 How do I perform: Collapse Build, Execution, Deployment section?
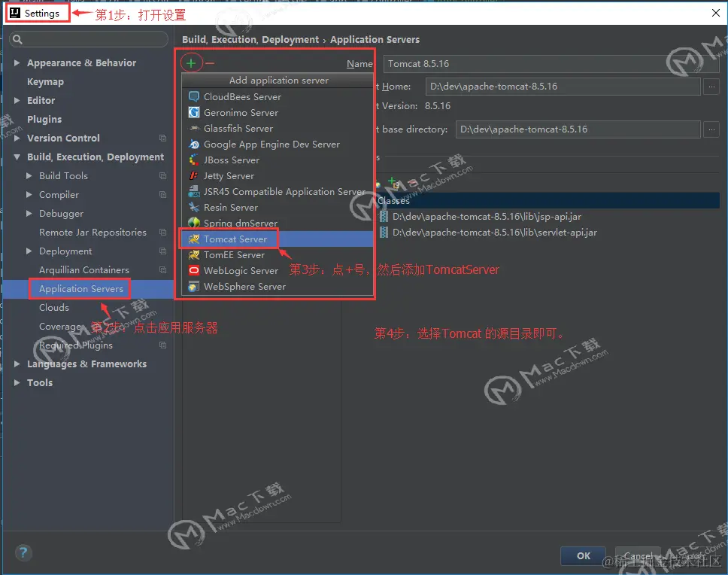[17, 157]
